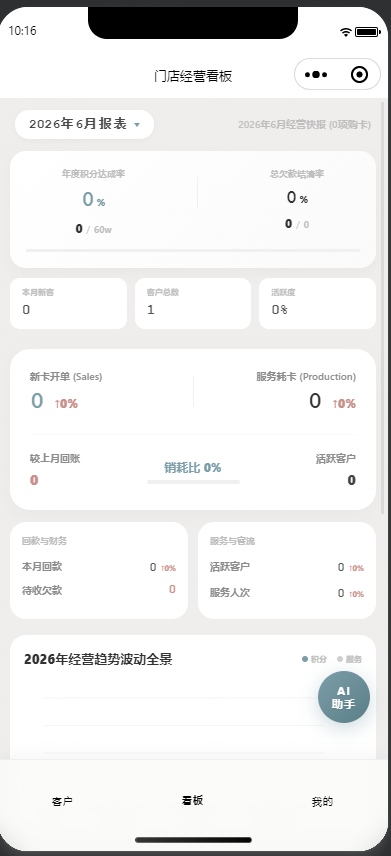Open the 本月新客 stat card
The width and height of the screenshot is (391, 856).
click(x=68, y=304)
